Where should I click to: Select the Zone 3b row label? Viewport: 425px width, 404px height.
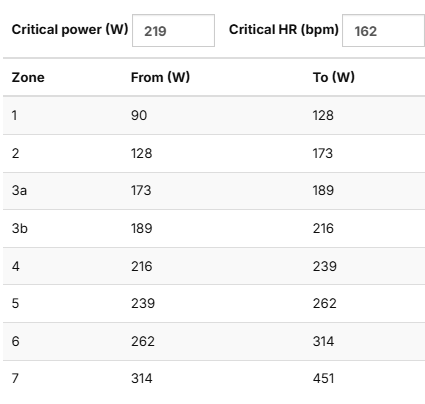[x=20, y=228]
